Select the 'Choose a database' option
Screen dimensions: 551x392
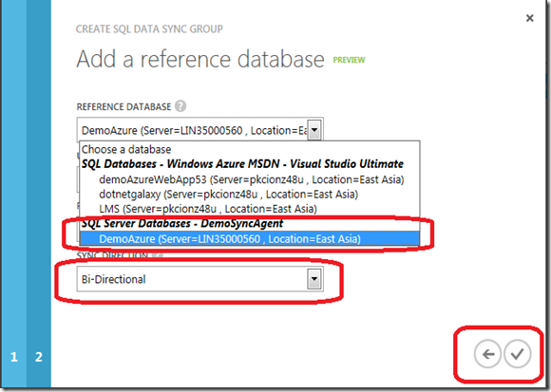pyautogui.click(x=249, y=150)
